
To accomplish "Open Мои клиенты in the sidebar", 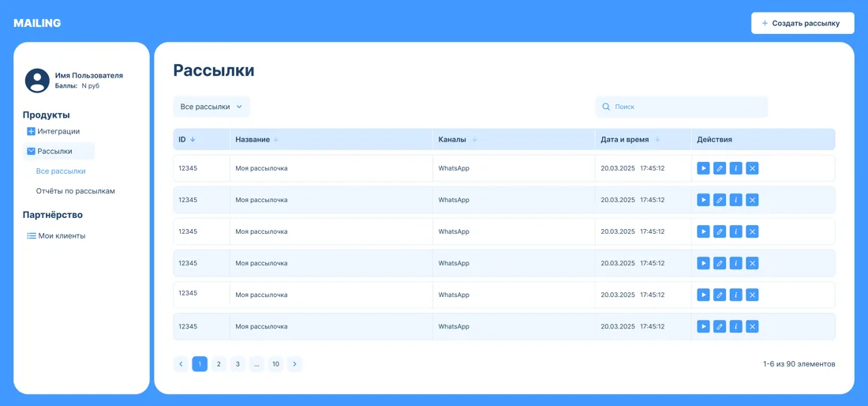I will click(57, 236).
